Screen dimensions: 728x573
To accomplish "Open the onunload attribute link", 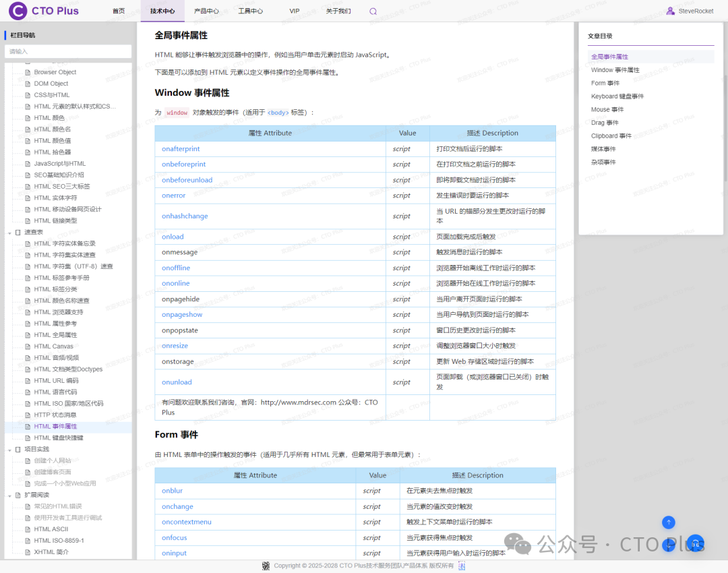I will [x=177, y=383].
